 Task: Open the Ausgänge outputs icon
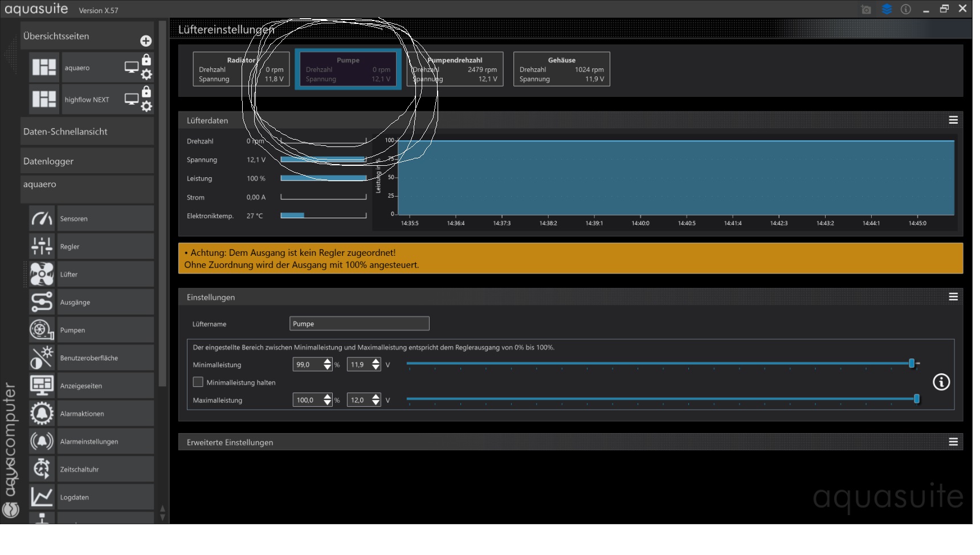point(42,302)
